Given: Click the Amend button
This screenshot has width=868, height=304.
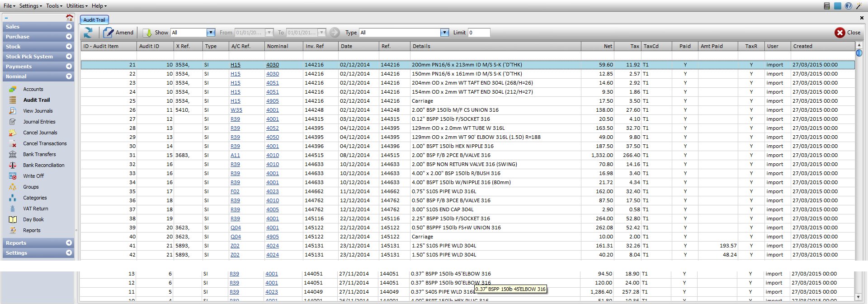Looking at the screenshot, I should (118, 33).
